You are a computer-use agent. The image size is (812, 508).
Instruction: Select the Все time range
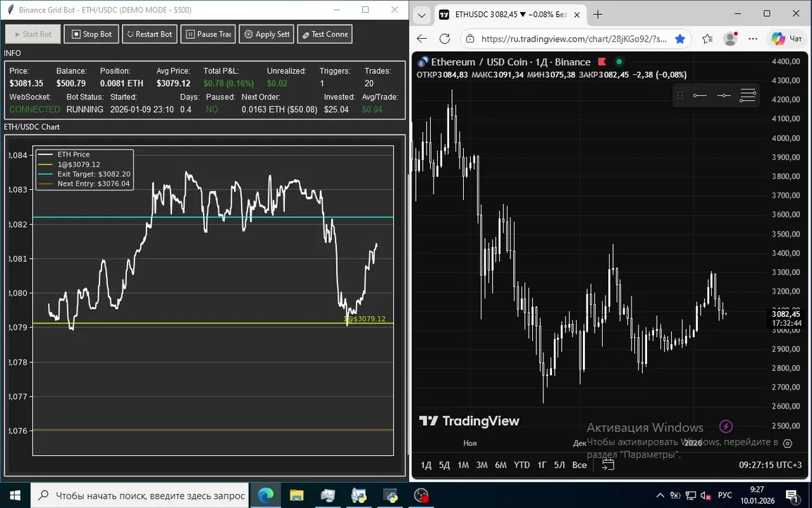(579, 465)
